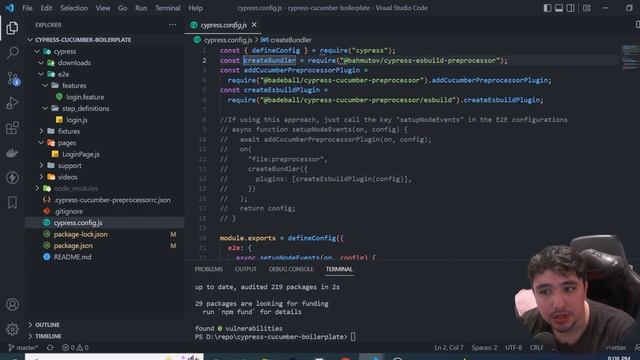640x360 pixels.
Task: Open the Search view icon
Action: [12, 53]
